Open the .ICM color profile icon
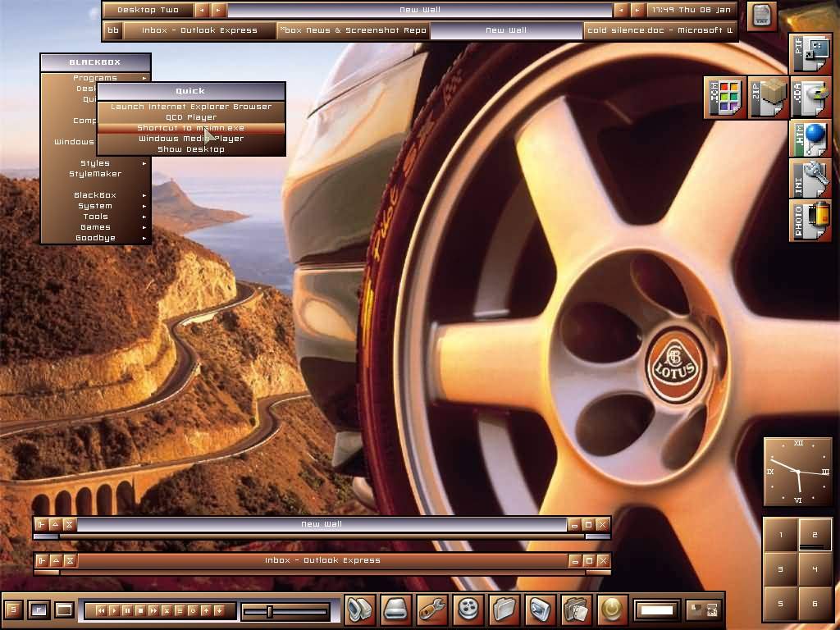Image resolution: width=840 pixels, height=630 pixels. click(724, 98)
